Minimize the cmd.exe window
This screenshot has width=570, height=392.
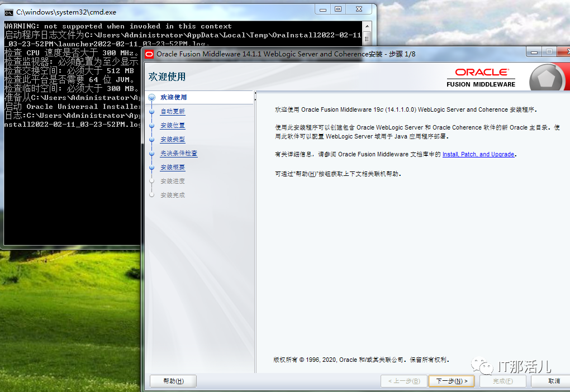(x=323, y=9)
